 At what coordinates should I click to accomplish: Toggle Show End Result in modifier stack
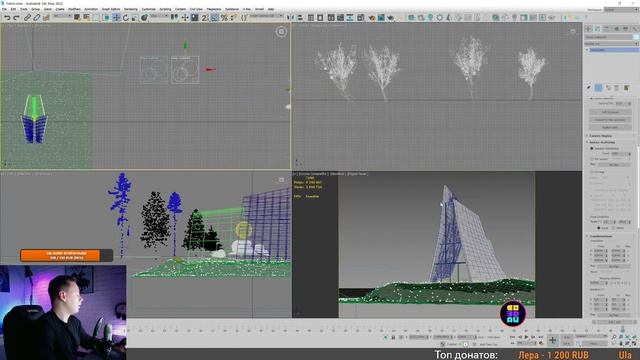pyautogui.click(x=598, y=88)
